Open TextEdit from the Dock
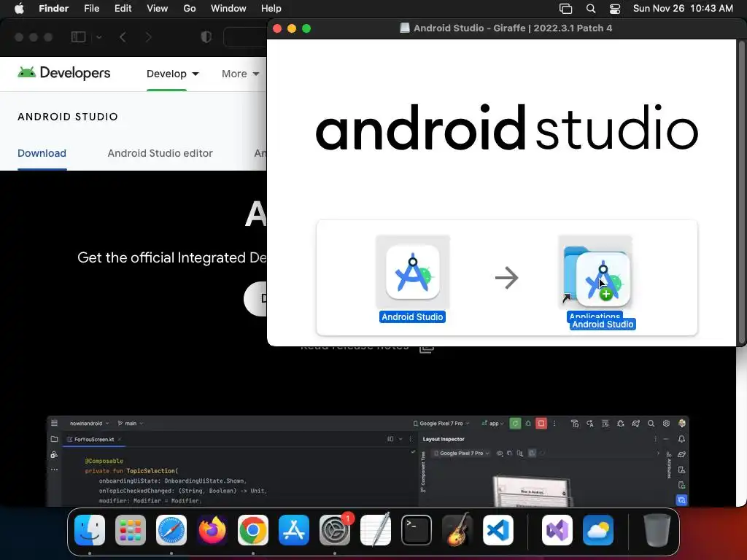This screenshot has width=747, height=560. click(376, 530)
